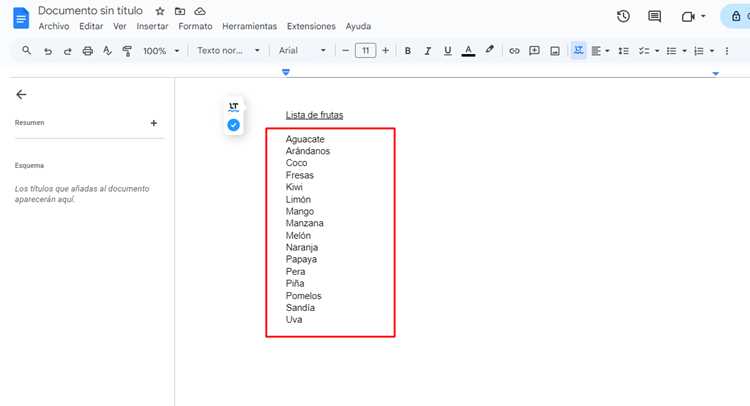Click the word 'Papaya' in list
750x406 pixels.
[x=301, y=259]
